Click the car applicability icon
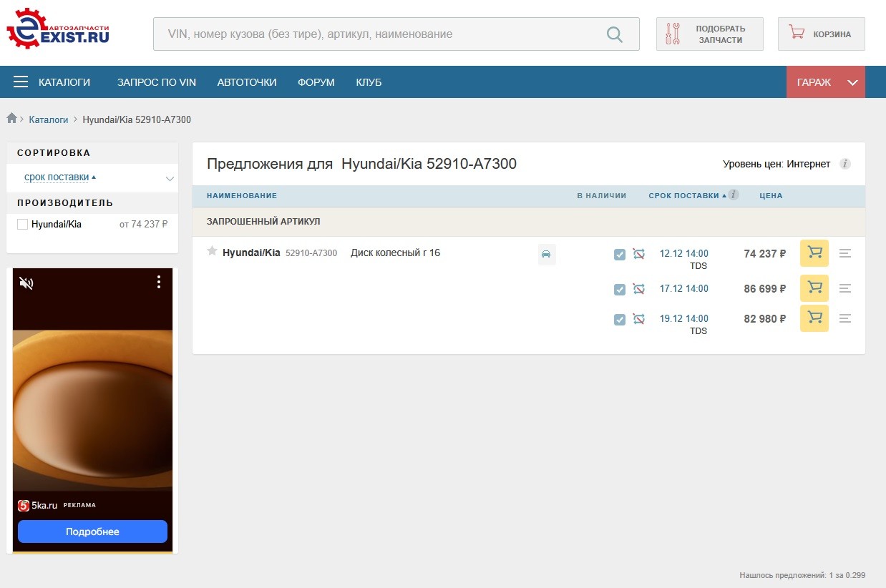Image resolution: width=886 pixels, height=588 pixels. 546,254
